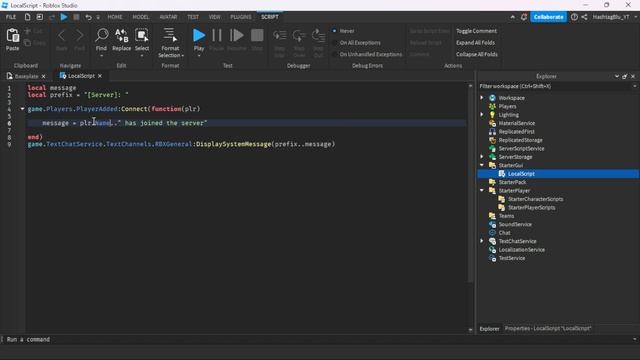Click the Step Out debugger icon
The height and width of the screenshot is (360, 640).
tap(318, 36)
